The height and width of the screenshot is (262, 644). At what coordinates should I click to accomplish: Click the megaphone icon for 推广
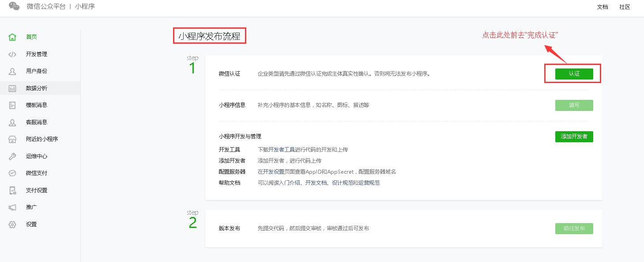(x=12, y=207)
